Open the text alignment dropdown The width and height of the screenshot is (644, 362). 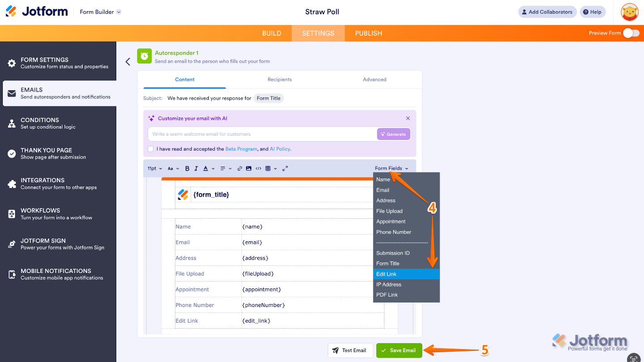[225, 168]
